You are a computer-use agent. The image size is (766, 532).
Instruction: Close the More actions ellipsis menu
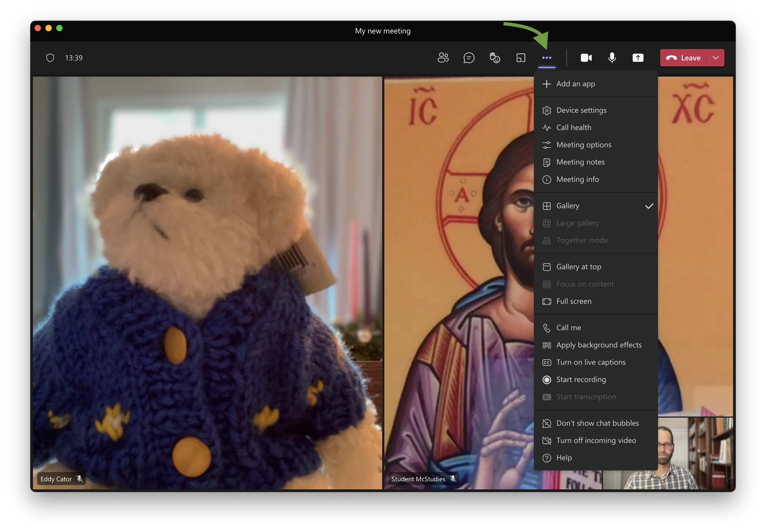pyautogui.click(x=547, y=58)
